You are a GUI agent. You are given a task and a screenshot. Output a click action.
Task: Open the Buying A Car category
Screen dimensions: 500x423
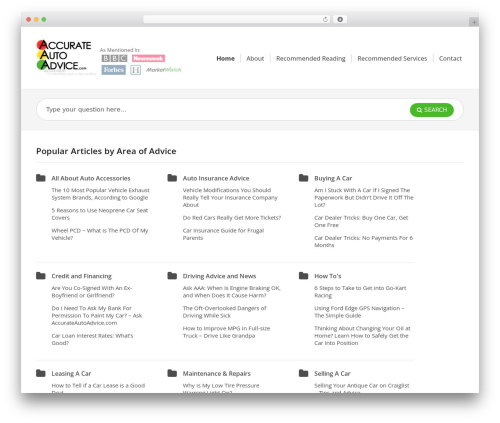tap(333, 178)
